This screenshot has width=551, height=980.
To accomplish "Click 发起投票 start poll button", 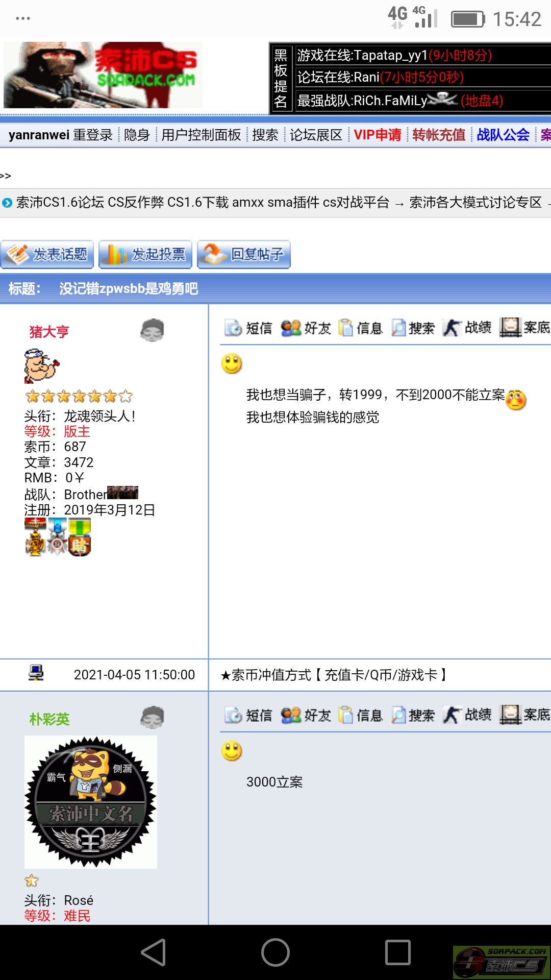I will (145, 254).
